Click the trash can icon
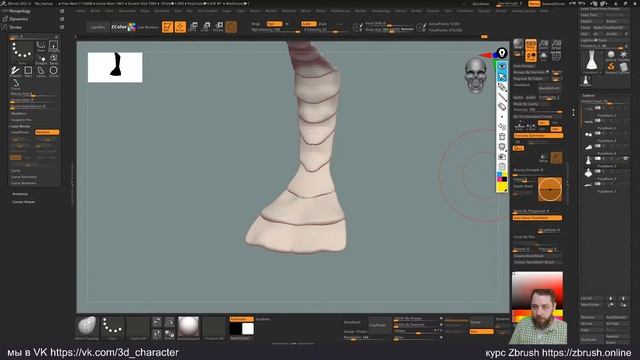This screenshot has height=360, width=640. click(502, 137)
